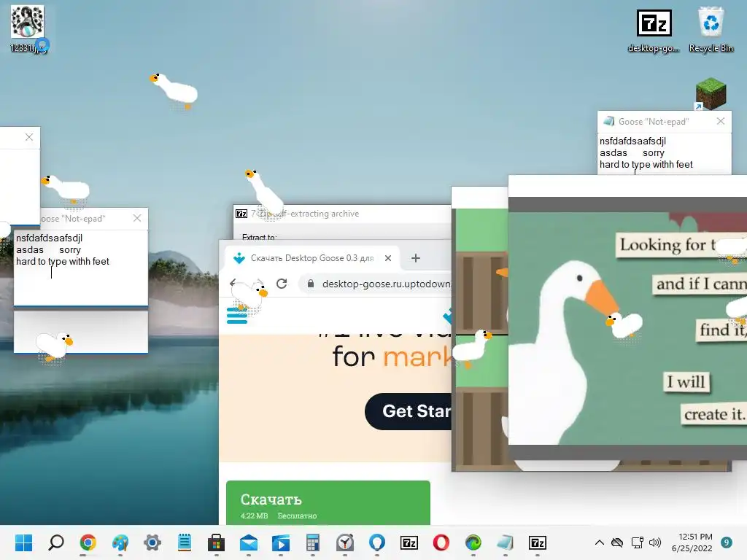Open the Clock app taskbar icon

(x=345, y=542)
